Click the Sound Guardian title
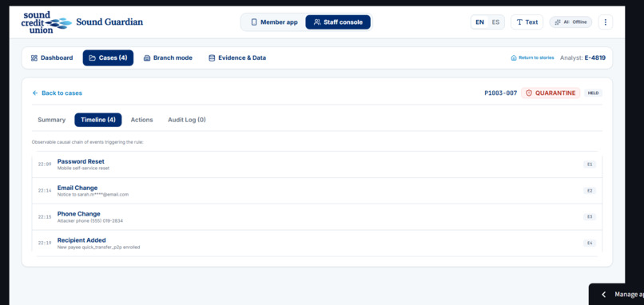This screenshot has width=644, height=305. point(109,22)
